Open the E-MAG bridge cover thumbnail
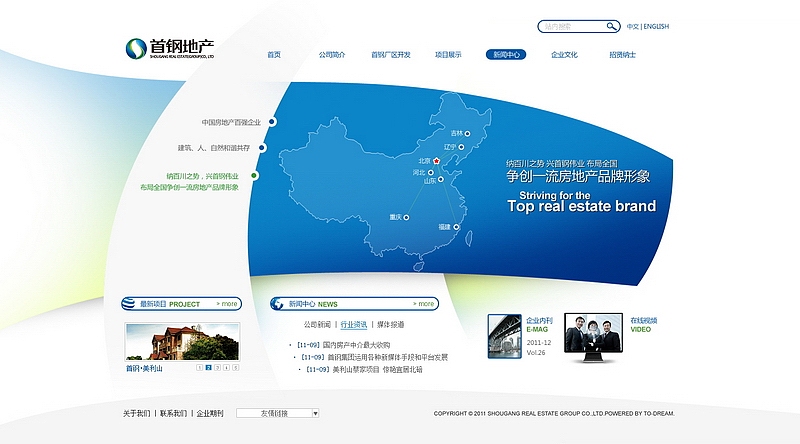800x444 pixels. pos(505,336)
